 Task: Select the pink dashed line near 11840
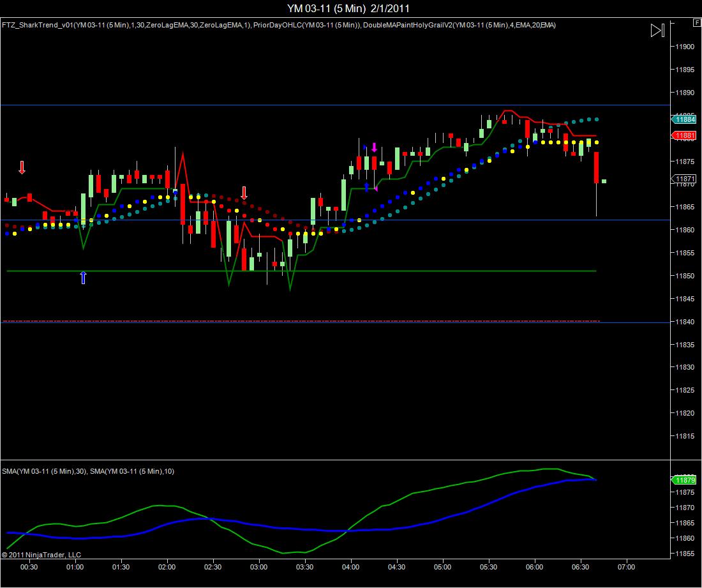point(301,321)
